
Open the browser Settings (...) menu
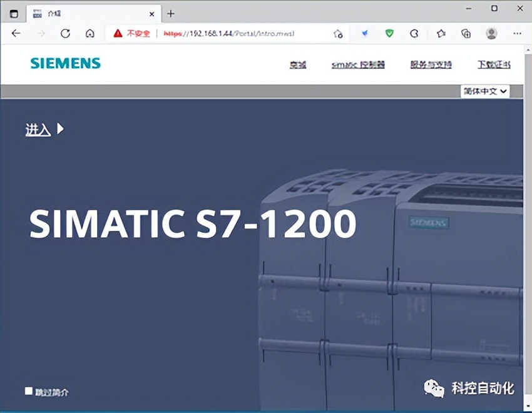pyautogui.click(x=516, y=33)
